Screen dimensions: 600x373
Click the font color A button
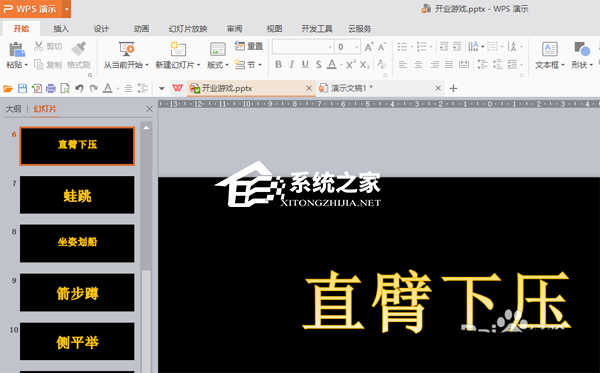click(x=332, y=65)
